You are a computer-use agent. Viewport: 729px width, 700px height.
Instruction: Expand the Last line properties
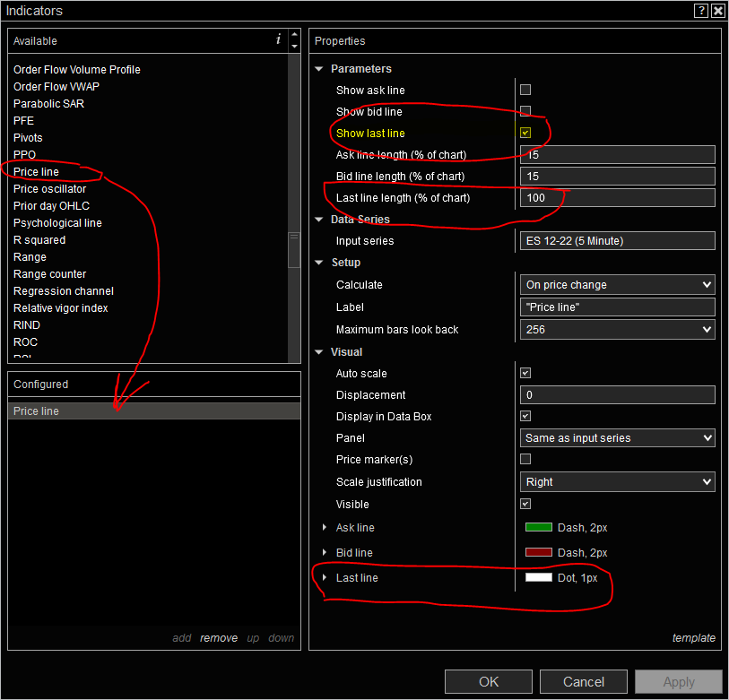coord(325,578)
